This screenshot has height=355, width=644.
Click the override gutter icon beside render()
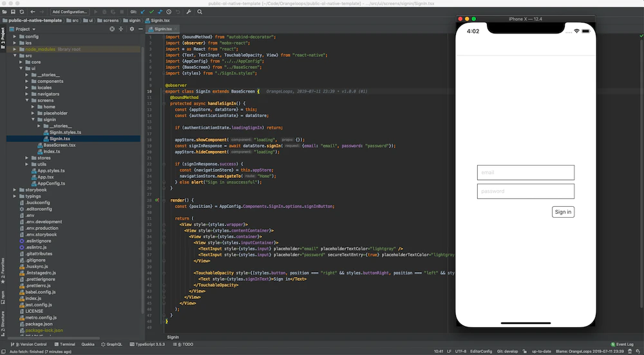tap(157, 200)
